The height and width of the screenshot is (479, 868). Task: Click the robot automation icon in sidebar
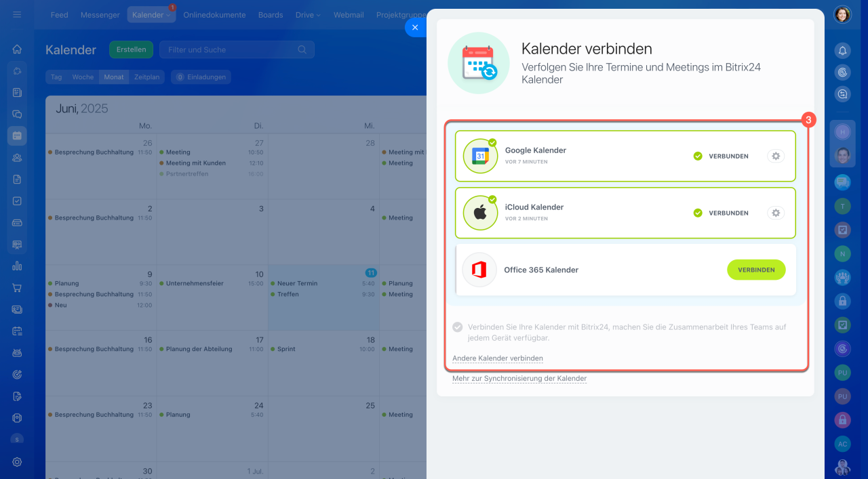point(17,352)
